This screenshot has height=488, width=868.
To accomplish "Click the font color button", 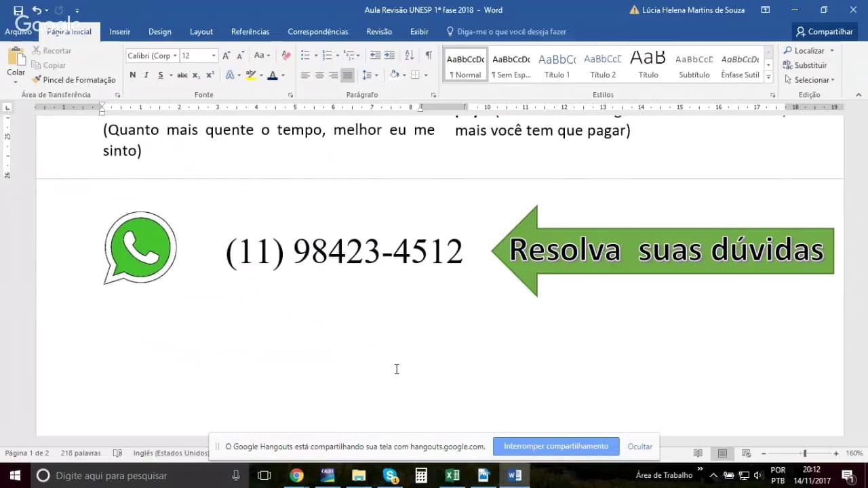I will coord(273,75).
